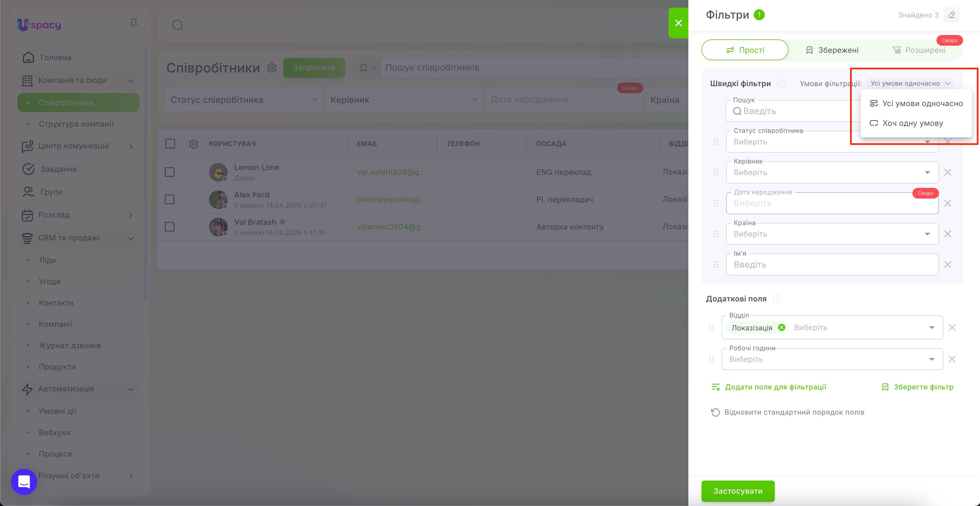The image size is (980, 506).
Task: Open Співробітники page settings gear
Action: coord(272,68)
